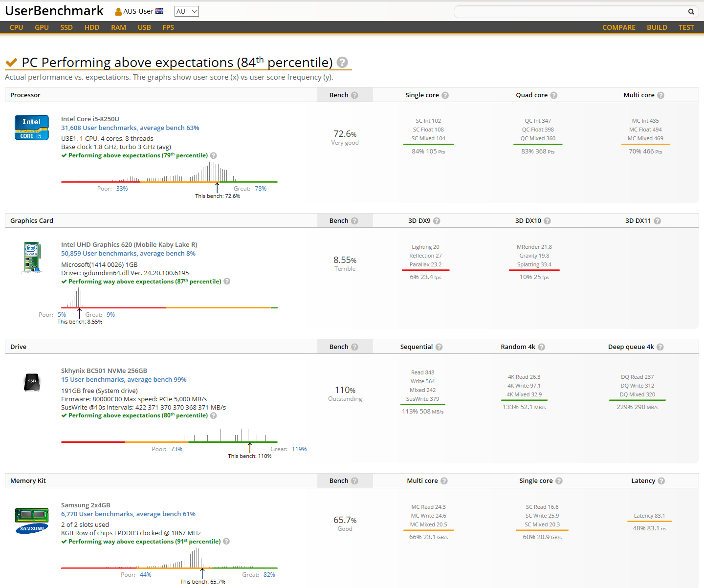Image resolution: width=704 pixels, height=588 pixels.
Task: Click the UserBenchmark site logo
Action: tap(54, 11)
